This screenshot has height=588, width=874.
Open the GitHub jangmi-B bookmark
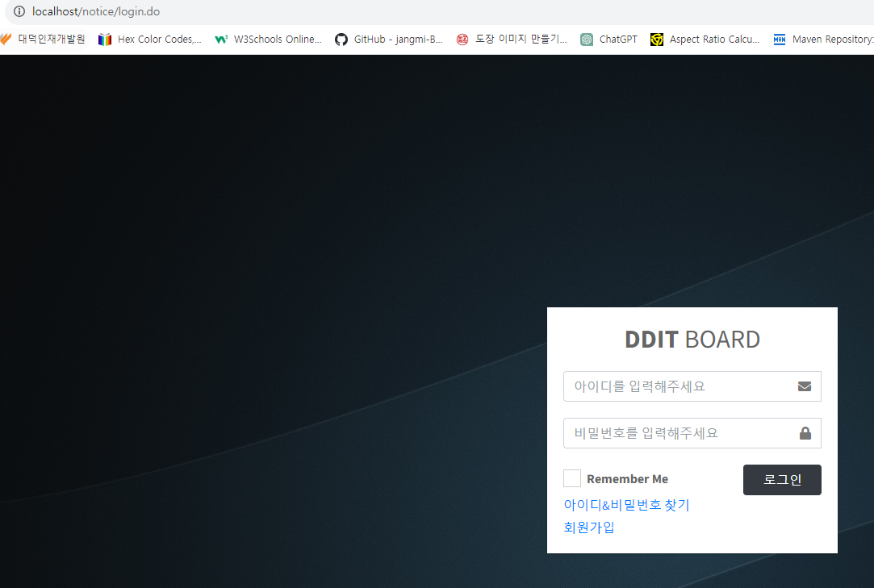(x=389, y=39)
